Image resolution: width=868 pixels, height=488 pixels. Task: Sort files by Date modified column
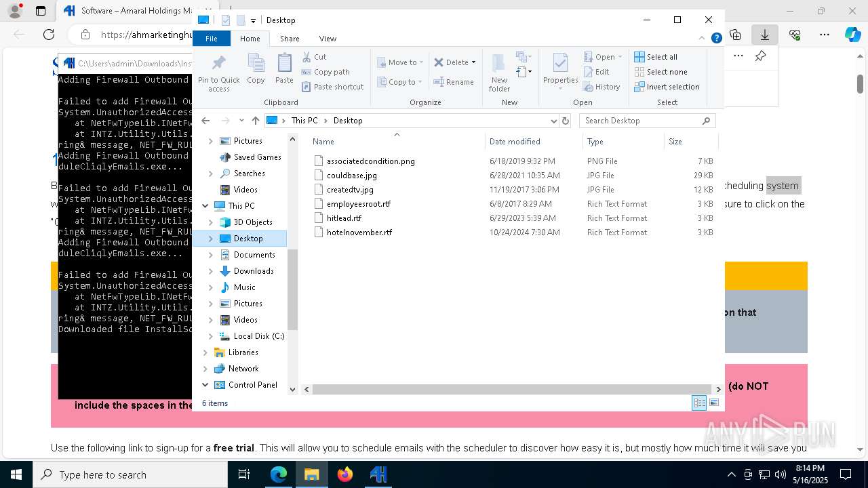coord(534,142)
